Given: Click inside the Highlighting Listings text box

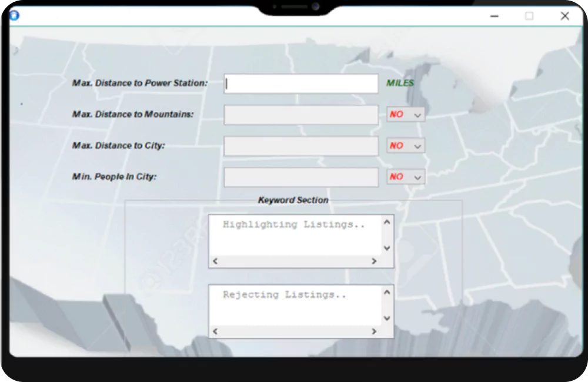Looking at the screenshot, I should tap(295, 235).
